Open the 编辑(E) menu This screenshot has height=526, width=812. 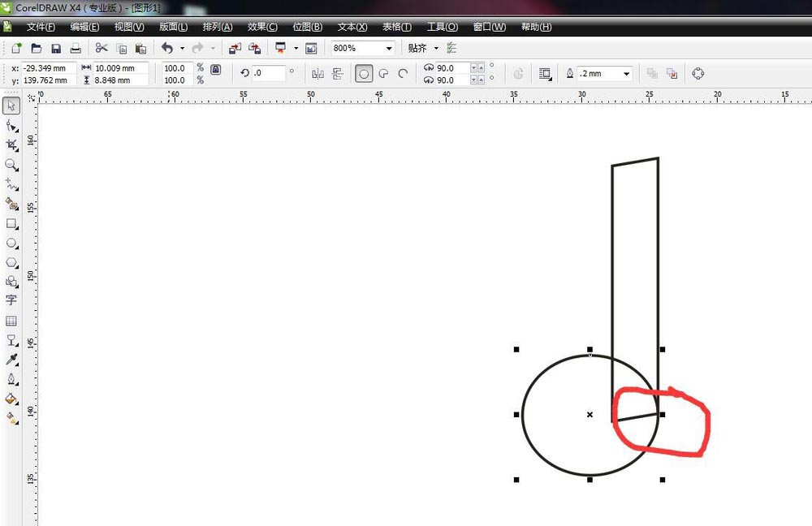84,27
